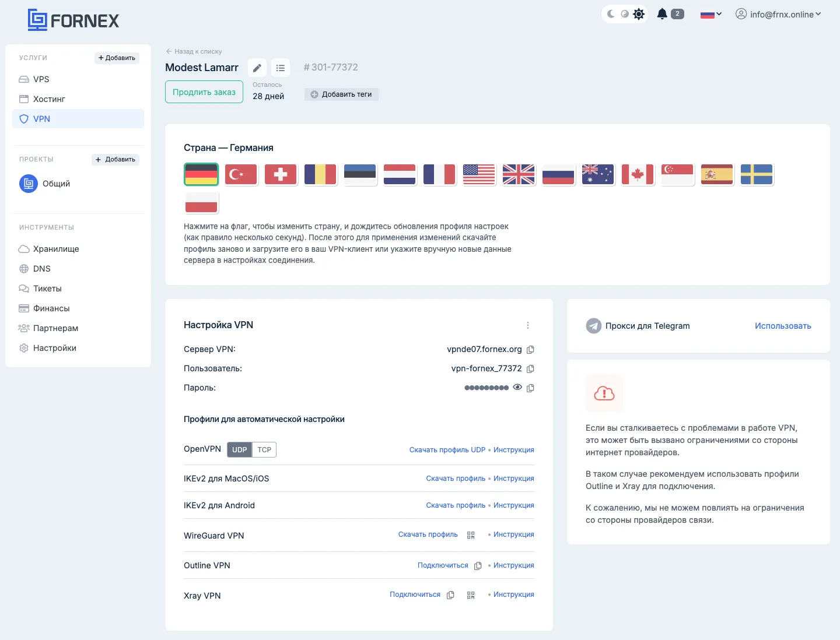Open notifications bell
The height and width of the screenshot is (640, 840).
(x=662, y=14)
